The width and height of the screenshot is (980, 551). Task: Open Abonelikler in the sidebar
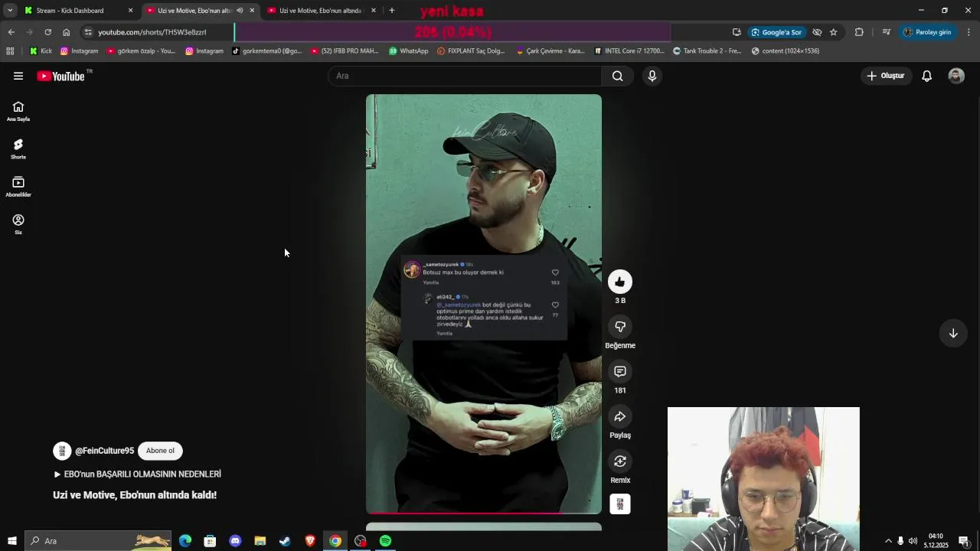pos(18,187)
